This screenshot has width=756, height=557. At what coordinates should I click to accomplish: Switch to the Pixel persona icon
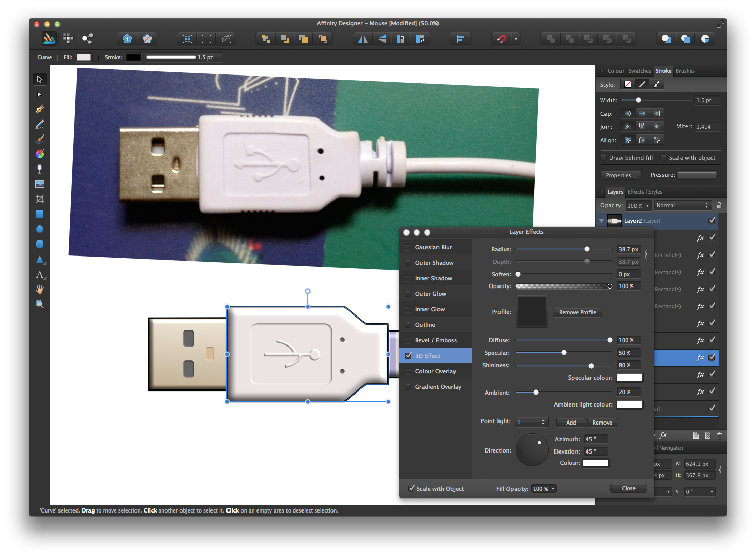(68, 38)
